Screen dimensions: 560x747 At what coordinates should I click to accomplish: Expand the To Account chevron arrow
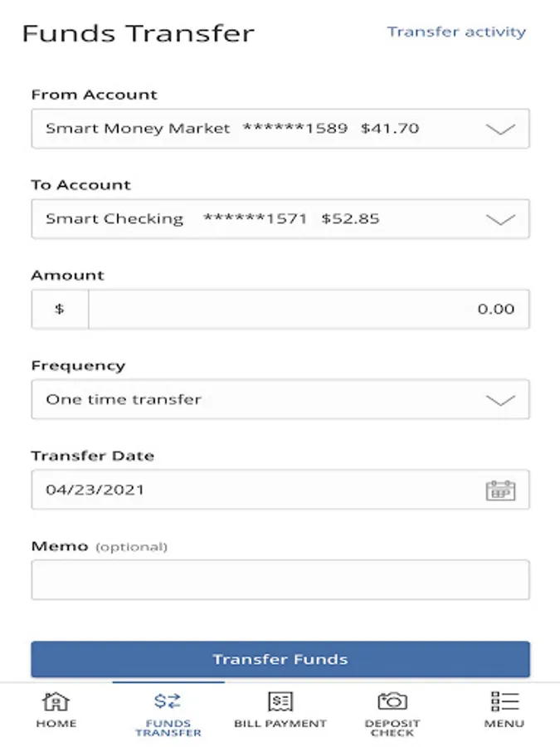(x=500, y=219)
